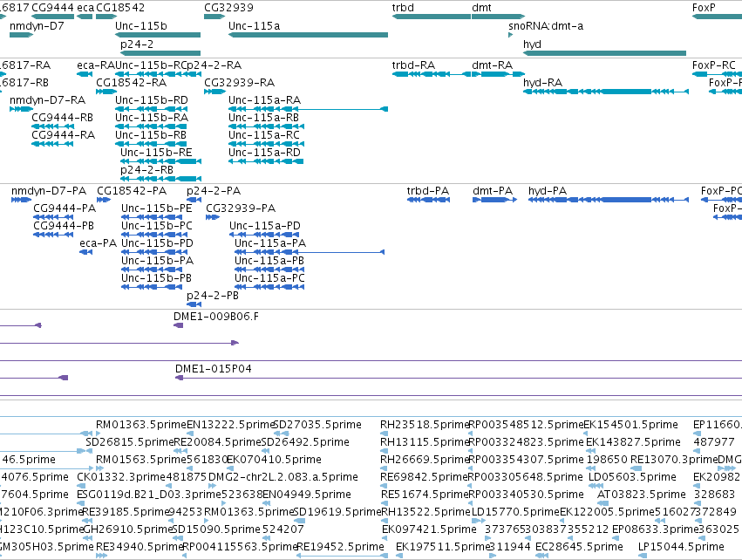Click the Unc-115a-RD transcript label

264,153
